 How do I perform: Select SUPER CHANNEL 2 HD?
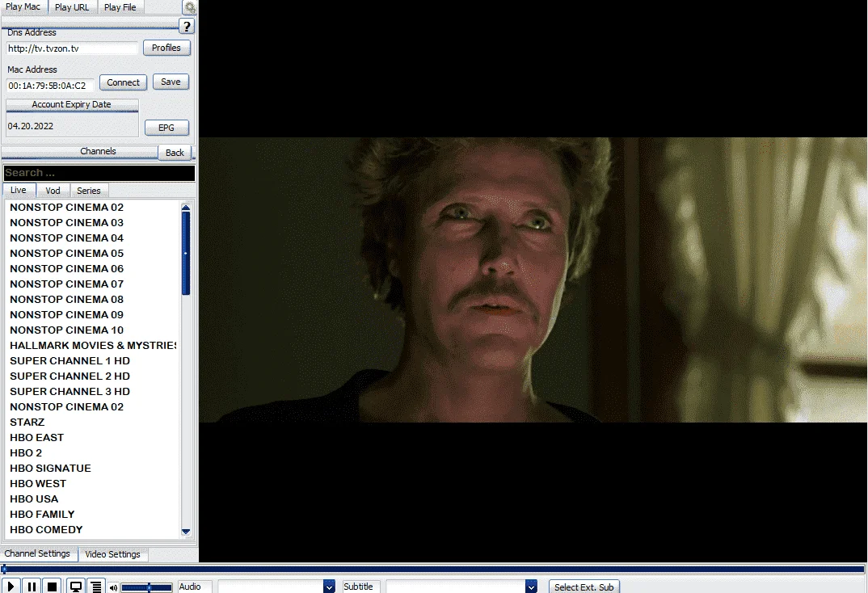click(x=70, y=376)
